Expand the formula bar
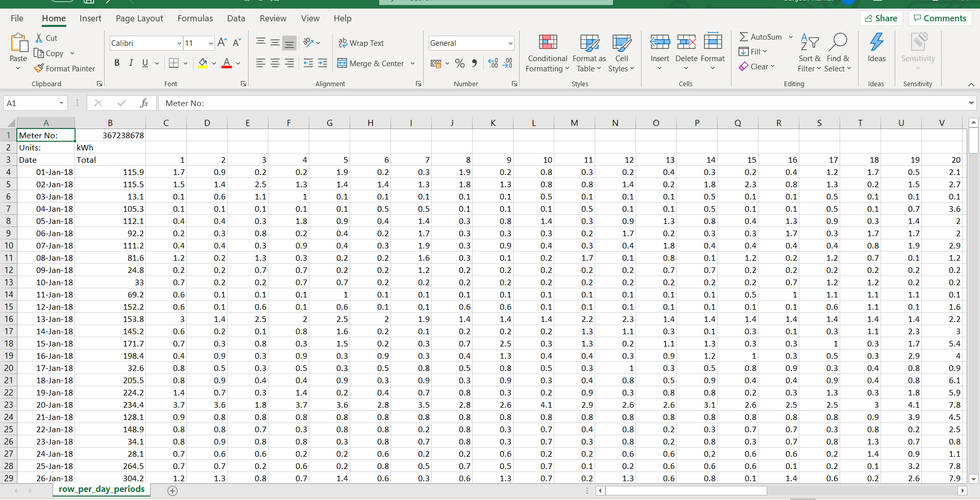The image size is (980, 500). [971, 103]
